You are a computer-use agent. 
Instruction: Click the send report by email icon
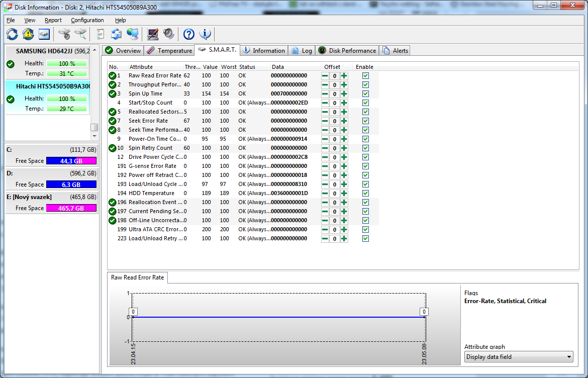[116, 34]
